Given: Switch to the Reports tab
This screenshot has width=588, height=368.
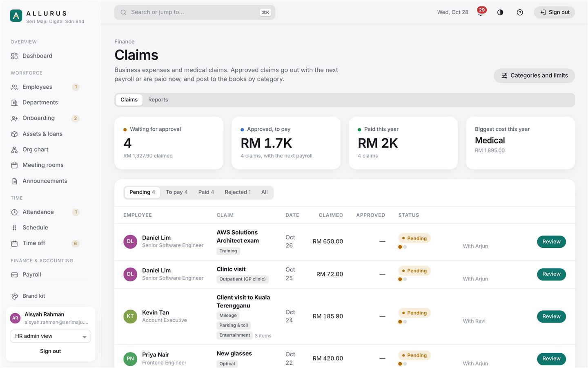Looking at the screenshot, I should pyautogui.click(x=158, y=100).
